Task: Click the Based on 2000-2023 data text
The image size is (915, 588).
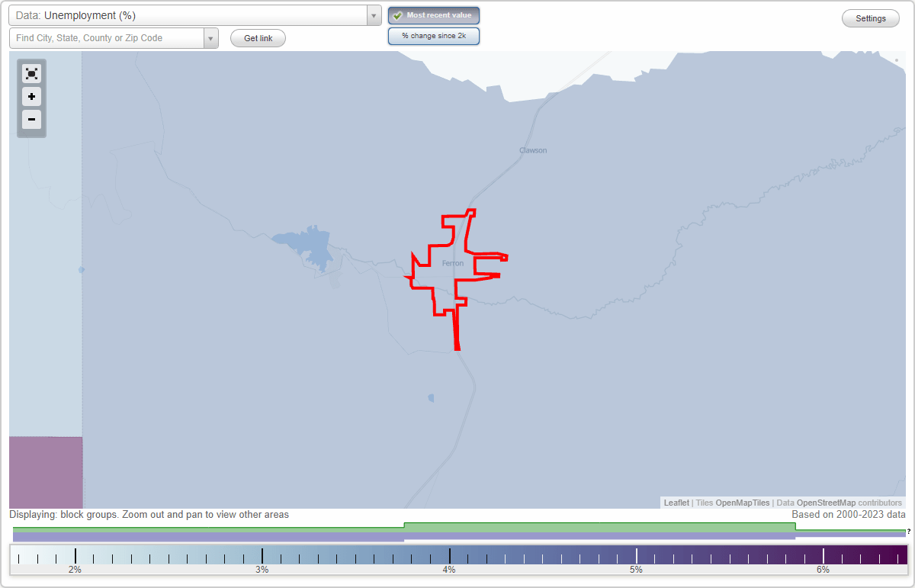Action: tap(849, 515)
